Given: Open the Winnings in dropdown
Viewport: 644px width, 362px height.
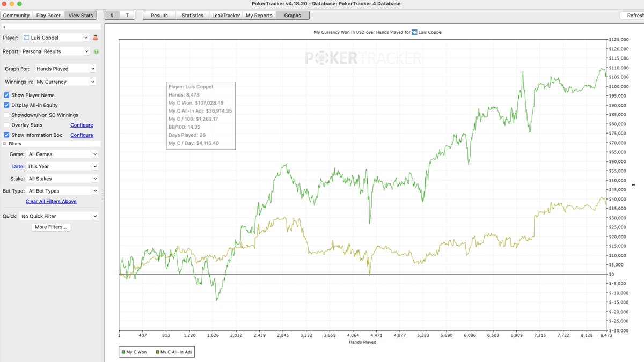Looking at the screenshot, I should click(65, 82).
